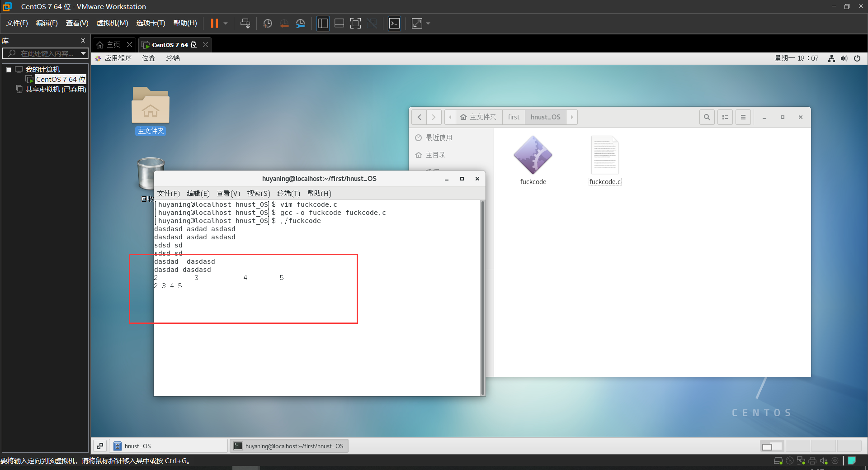Open the 虚拟机(M) menu
This screenshot has width=868, height=470.
coord(112,23)
